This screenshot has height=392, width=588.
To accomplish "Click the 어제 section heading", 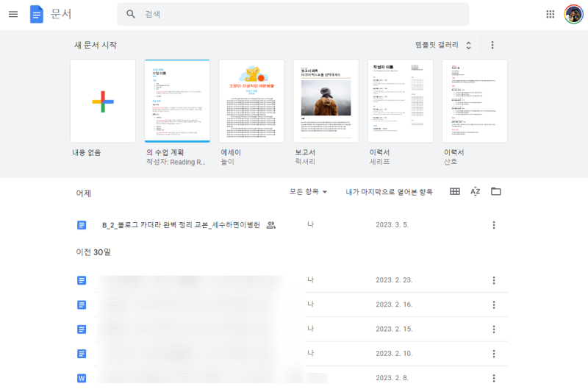I will [84, 193].
